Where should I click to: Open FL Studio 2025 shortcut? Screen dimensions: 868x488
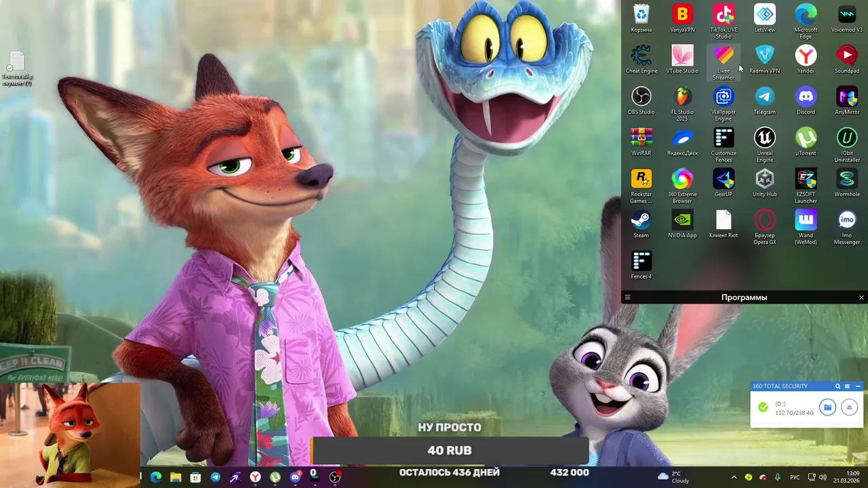click(682, 104)
